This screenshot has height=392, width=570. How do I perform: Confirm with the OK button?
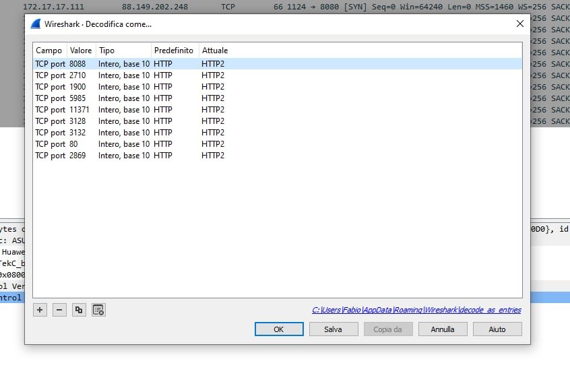279,329
